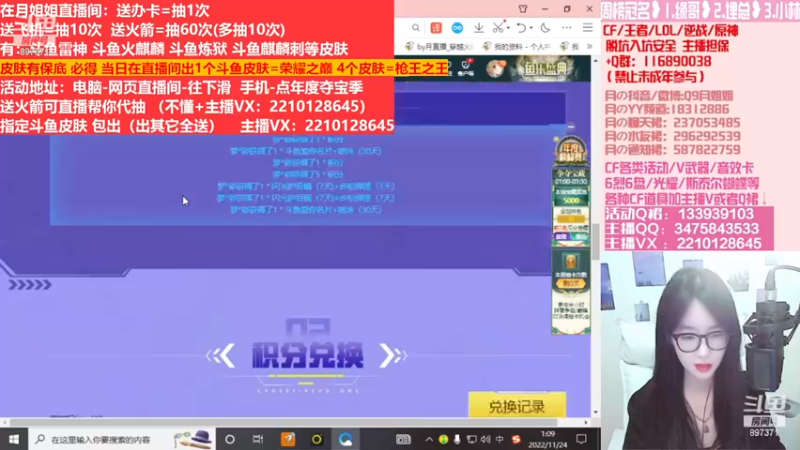Click the undo closed-tab arrow icon
The height and width of the screenshot is (450, 800).
click(x=521, y=28)
